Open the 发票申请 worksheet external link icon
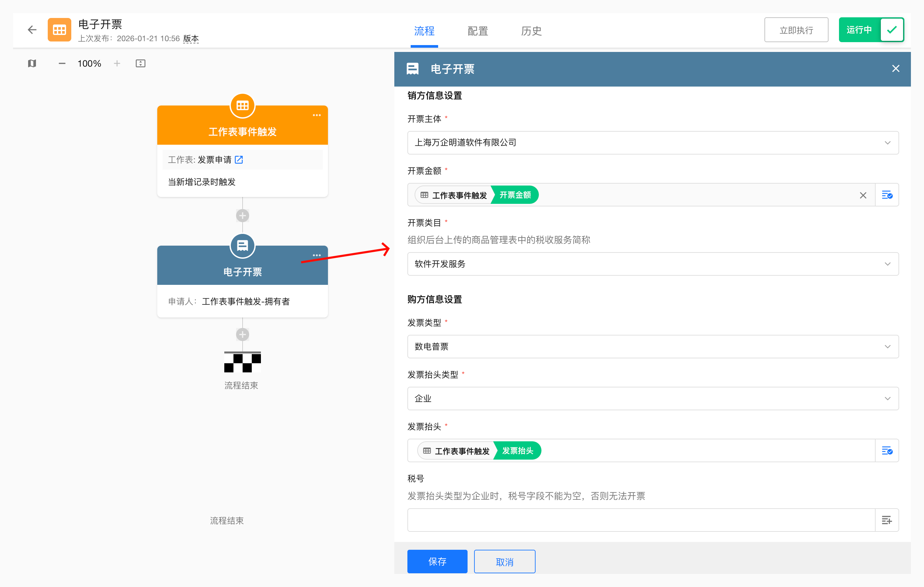This screenshot has height=587, width=924. click(239, 159)
